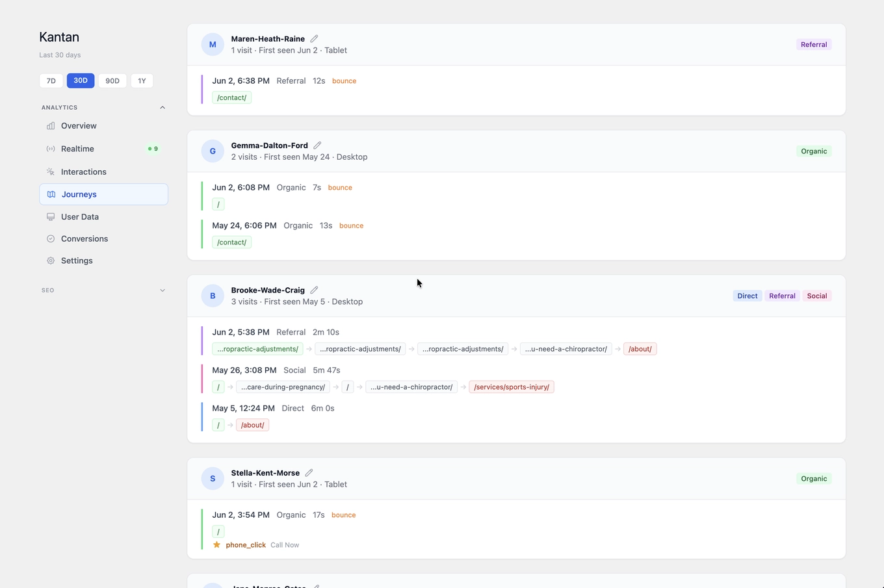This screenshot has height=588, width=884.
Task: Open the User Data page
Action: tap(104, 217)
